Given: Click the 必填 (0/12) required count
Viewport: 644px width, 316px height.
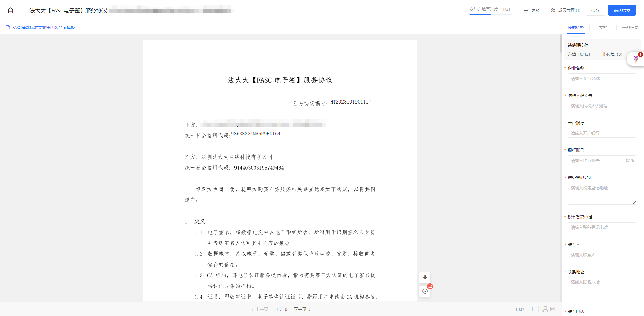Looking at the screenshot, I should tap(579, 54).
